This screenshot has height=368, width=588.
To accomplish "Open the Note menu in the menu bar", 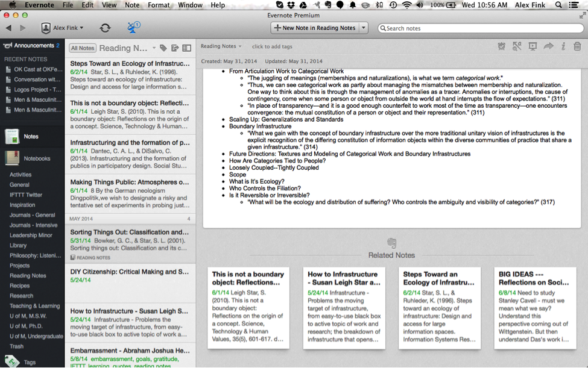I will [132, 5].
